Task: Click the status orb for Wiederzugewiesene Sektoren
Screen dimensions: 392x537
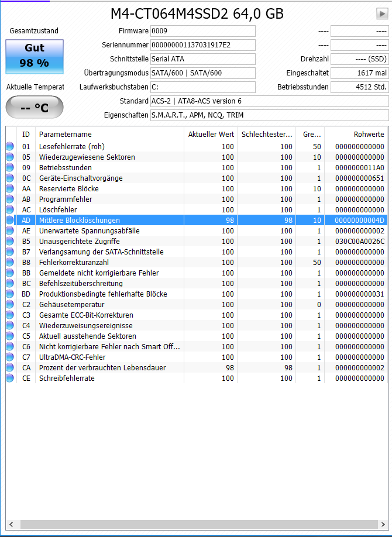Action: 10,157
